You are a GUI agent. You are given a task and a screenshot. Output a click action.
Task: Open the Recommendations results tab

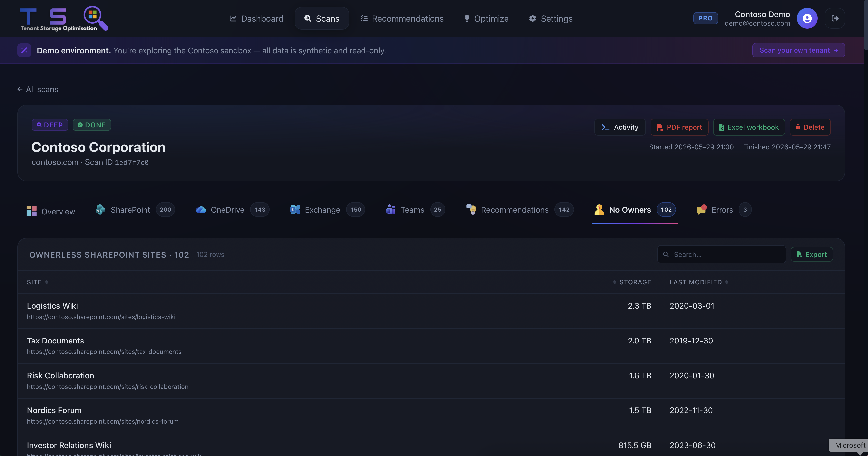click(520, 210)
